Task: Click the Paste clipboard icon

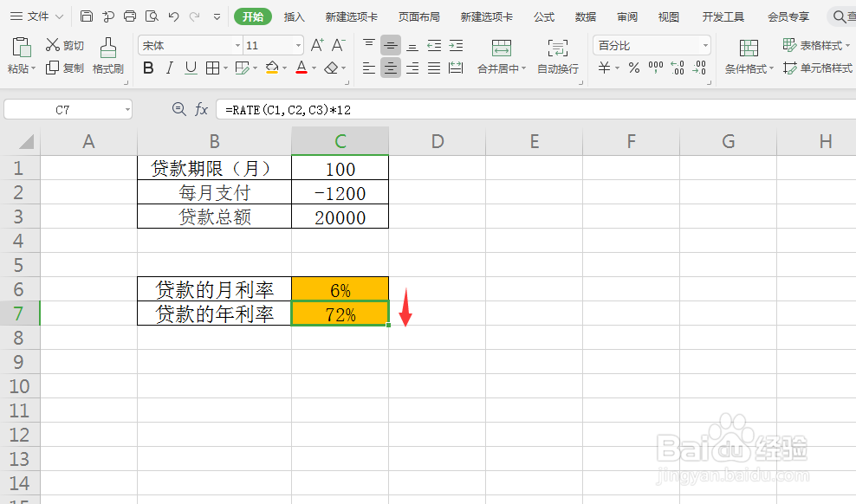Action: click(x=22, y=48)
